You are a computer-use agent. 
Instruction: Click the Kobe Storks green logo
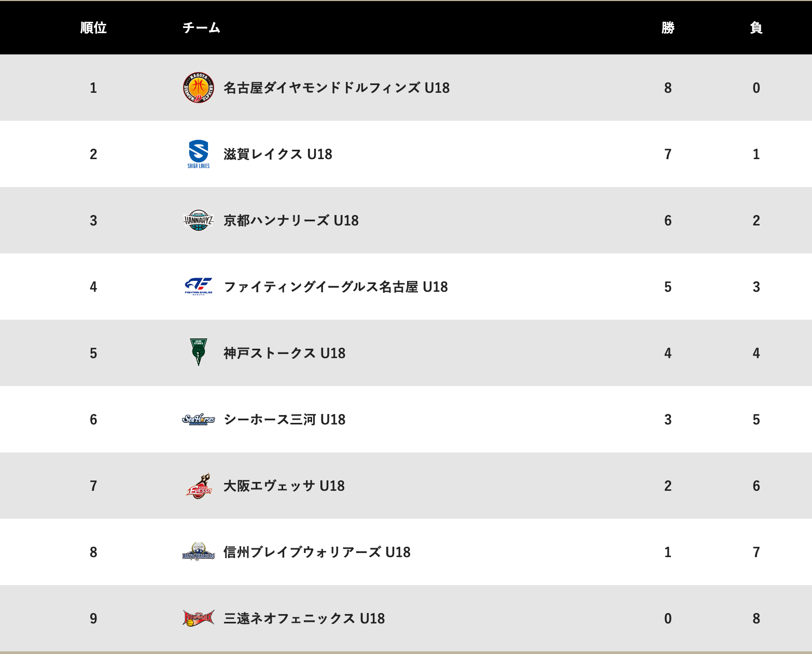[199, 352]
